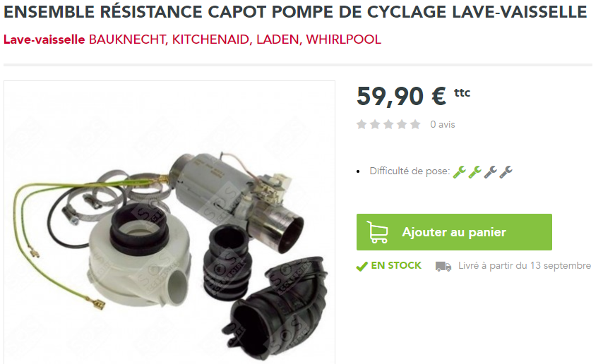This screenshot has height=364, width=603.
Task: Open the WHIRLPOOL brand link
Action: pyautogui.click(x=343, y=40)
